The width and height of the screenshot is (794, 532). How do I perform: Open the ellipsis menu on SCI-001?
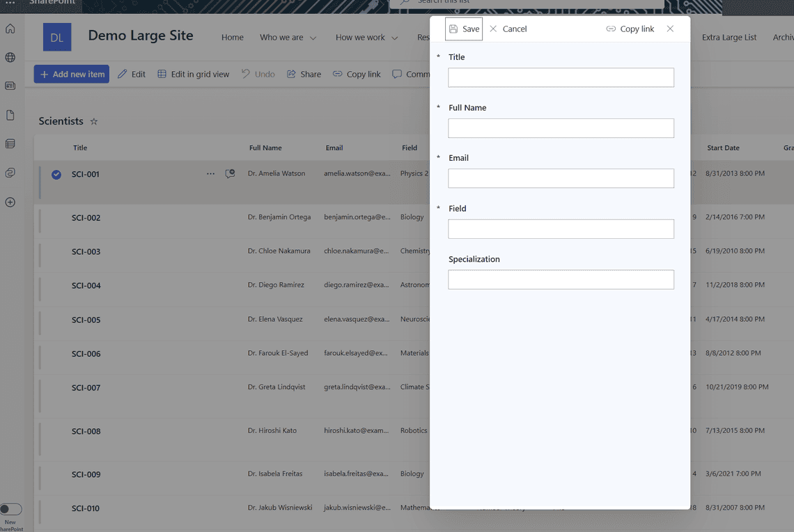(210, 173)
